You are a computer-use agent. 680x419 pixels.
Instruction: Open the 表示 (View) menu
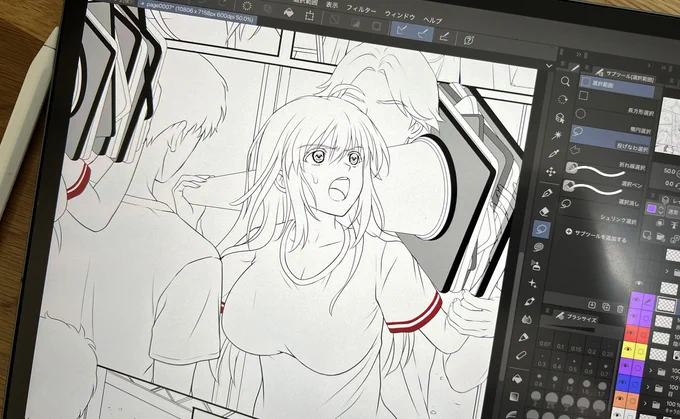click(x=332, y=5)
